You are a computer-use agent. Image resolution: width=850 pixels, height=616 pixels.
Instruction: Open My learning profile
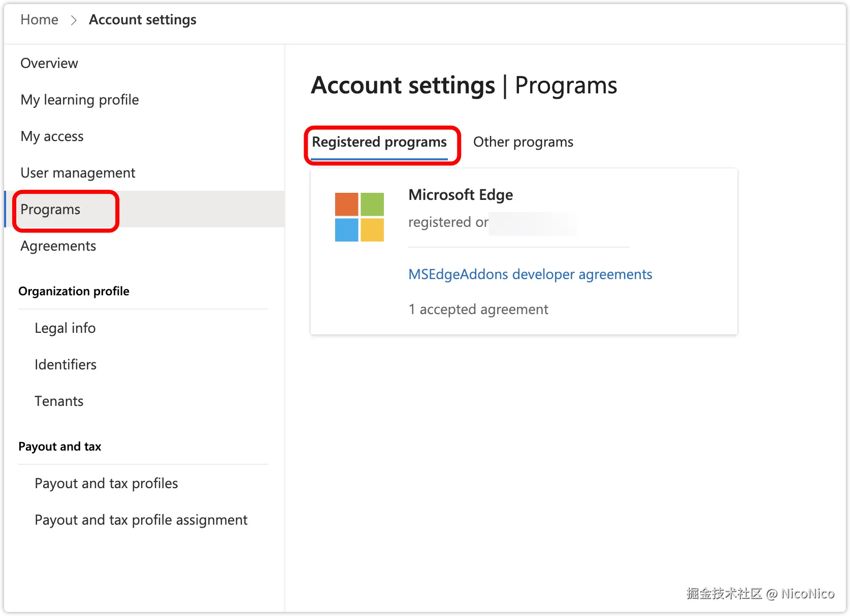click(80, 100)
